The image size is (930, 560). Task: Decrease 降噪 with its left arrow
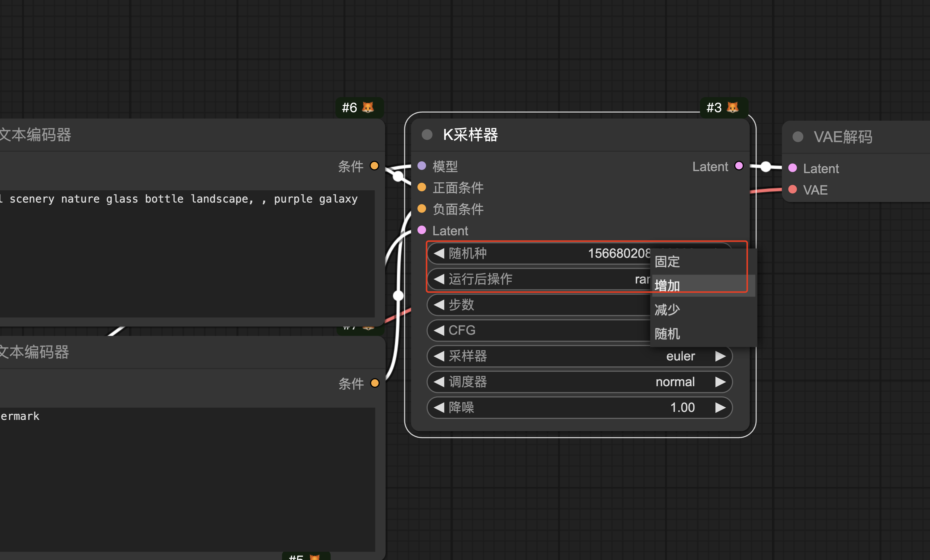click(x=438, y=407)
